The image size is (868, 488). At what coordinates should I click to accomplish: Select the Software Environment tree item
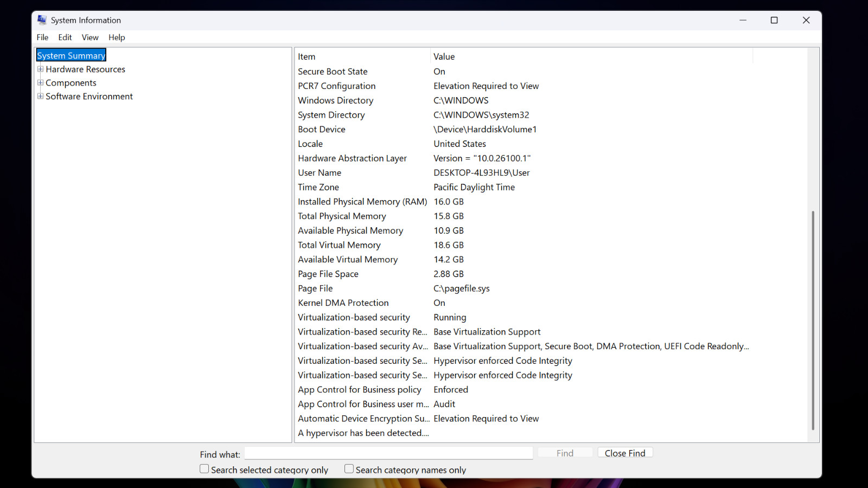[x=89, y=97]
